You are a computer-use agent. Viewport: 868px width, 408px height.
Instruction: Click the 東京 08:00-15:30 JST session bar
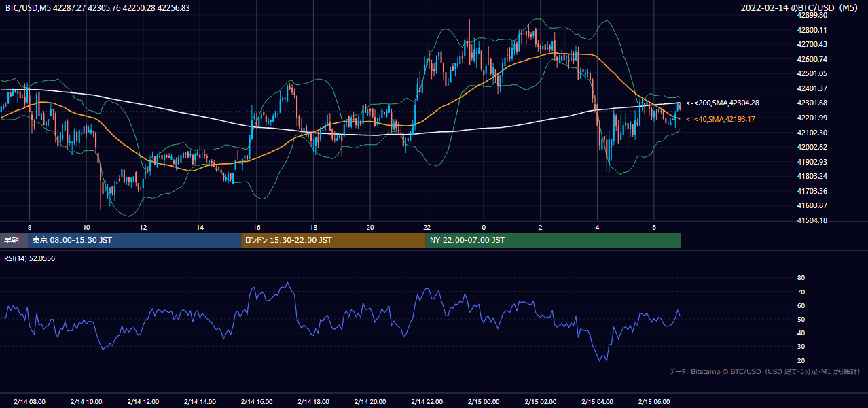click(134, 240)
